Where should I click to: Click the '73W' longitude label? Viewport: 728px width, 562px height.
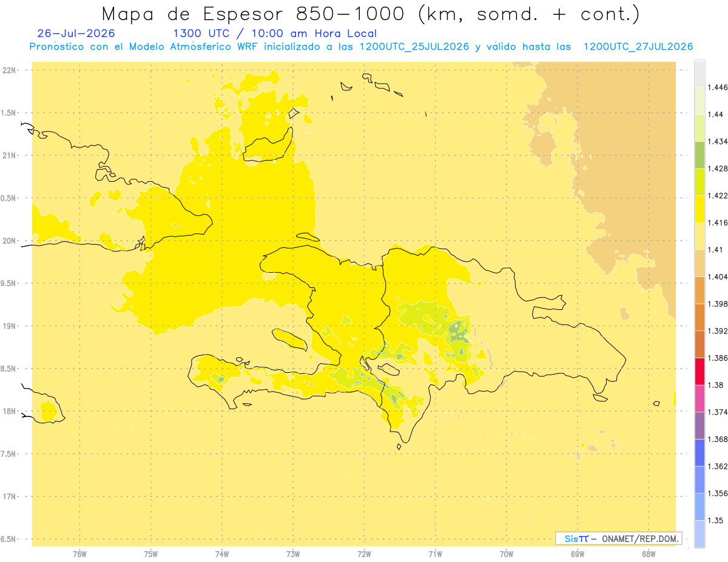click(293, 554)
